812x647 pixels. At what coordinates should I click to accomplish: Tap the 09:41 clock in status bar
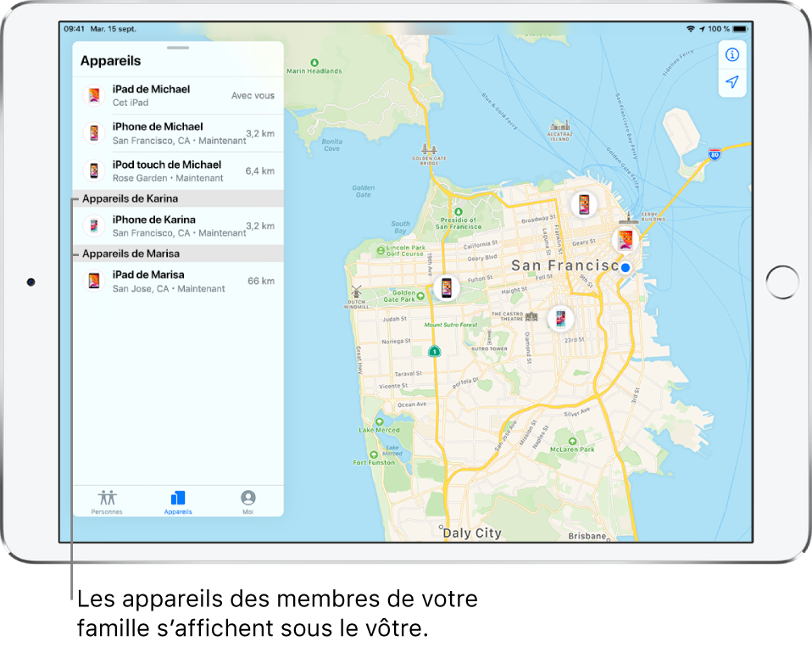tap(74, 29)
